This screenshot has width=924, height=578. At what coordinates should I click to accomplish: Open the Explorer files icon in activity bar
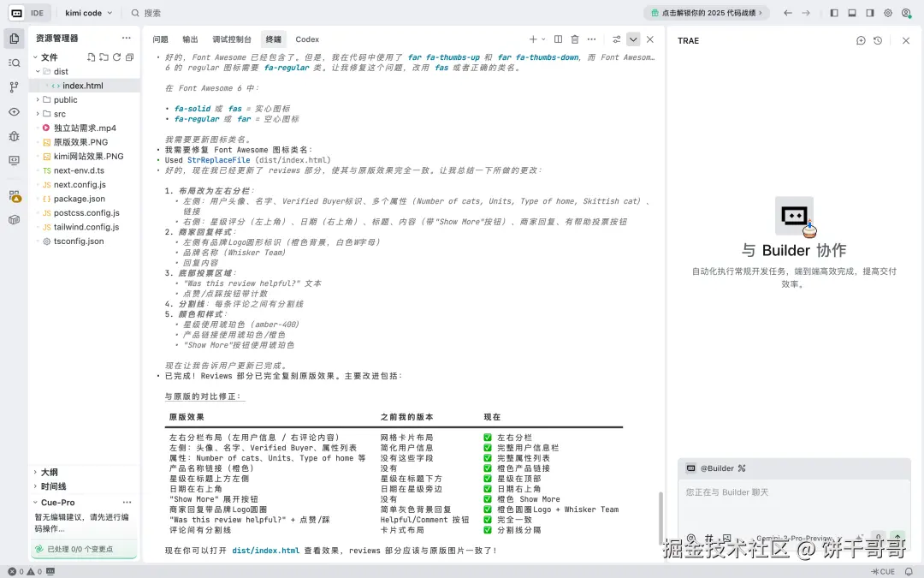coord(15,39)
